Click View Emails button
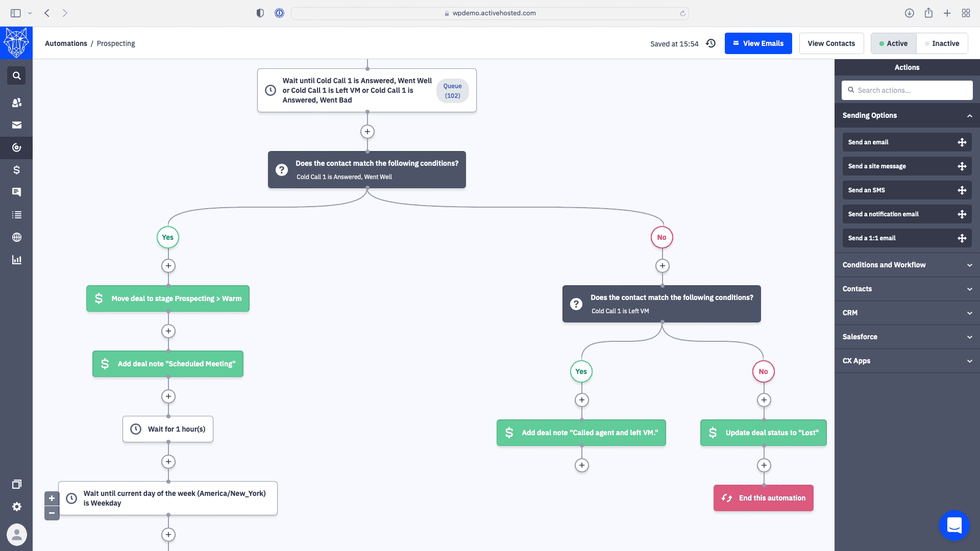The width and height of the screenshot is (980, 551). pos(758,43)
